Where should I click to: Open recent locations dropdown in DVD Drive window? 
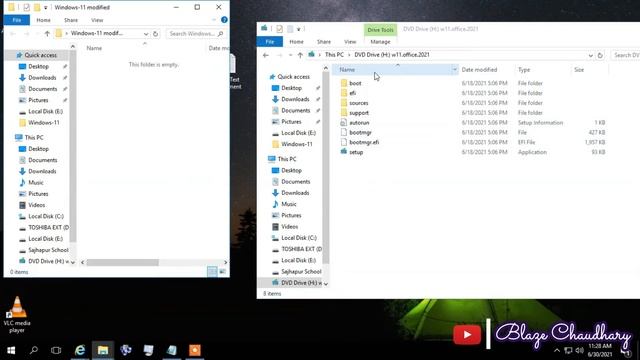pyautogui.click(x=290, y=55)
